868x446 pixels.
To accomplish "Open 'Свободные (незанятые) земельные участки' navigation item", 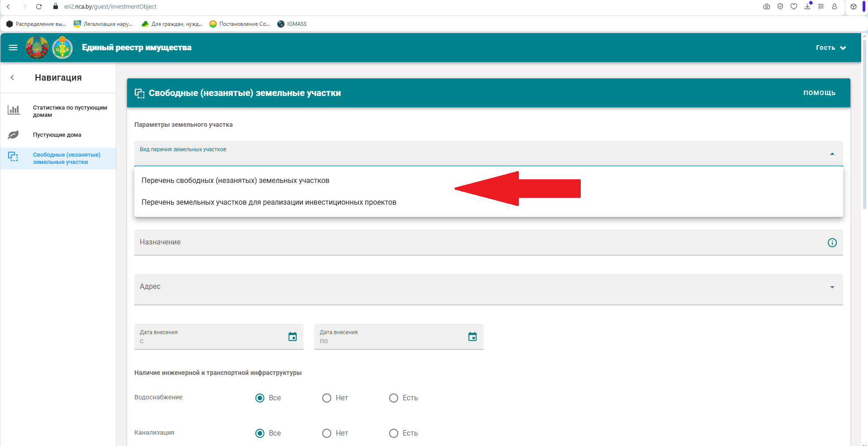I will (x=58, y=158).
